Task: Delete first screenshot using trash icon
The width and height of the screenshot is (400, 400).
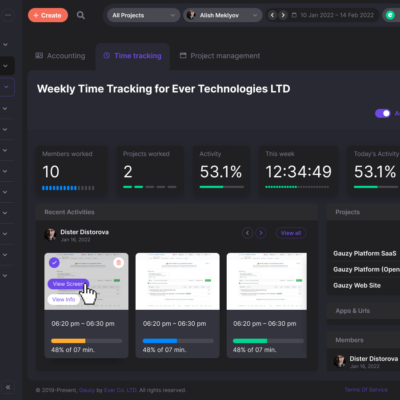Action: pos(118,263)
